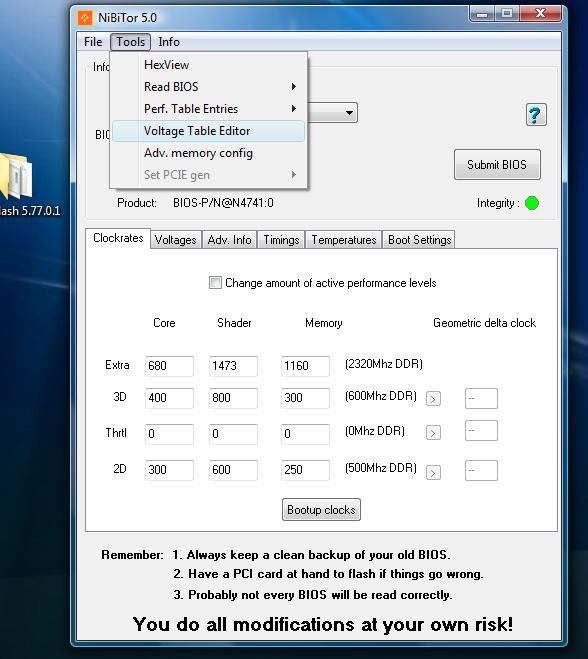Choose Voltage Table Editor menu entry

208,131
